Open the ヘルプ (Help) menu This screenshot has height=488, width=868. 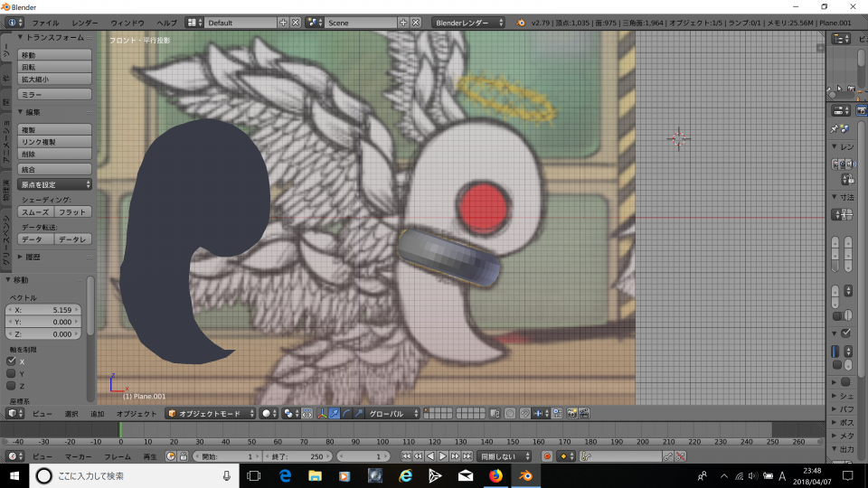[166, 23]
